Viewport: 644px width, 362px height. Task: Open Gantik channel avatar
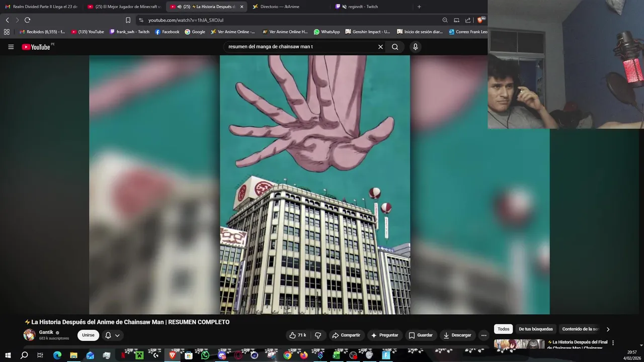[30, 335]
